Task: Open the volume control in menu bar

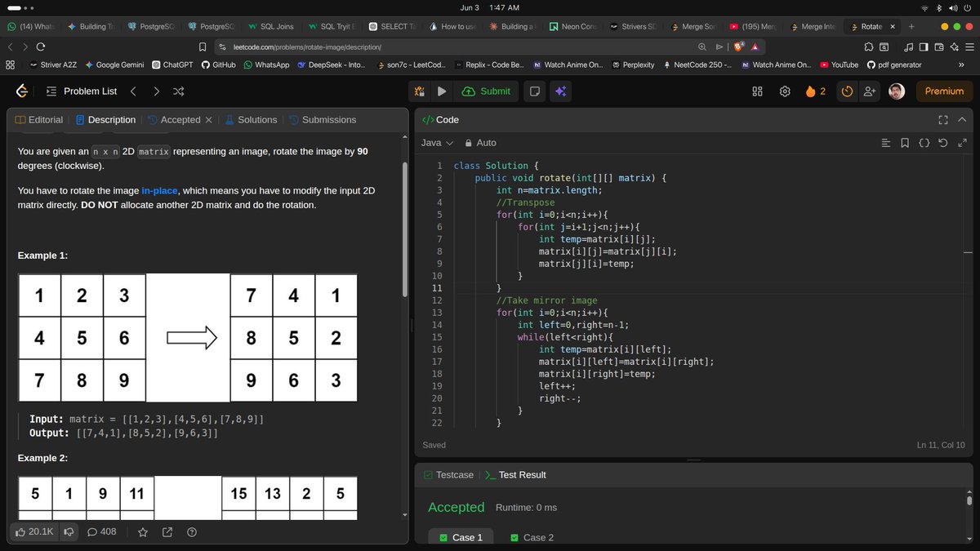Action: (x=953, y=7)
